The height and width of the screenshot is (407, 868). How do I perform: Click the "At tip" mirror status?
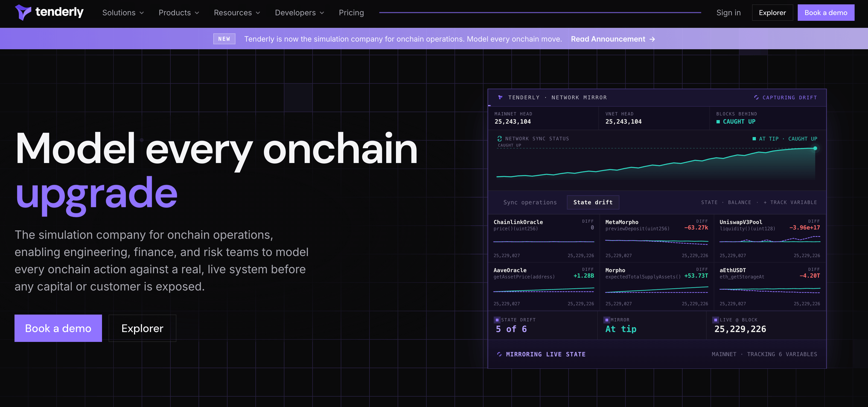pyautogui.click(x=621, y=329)
